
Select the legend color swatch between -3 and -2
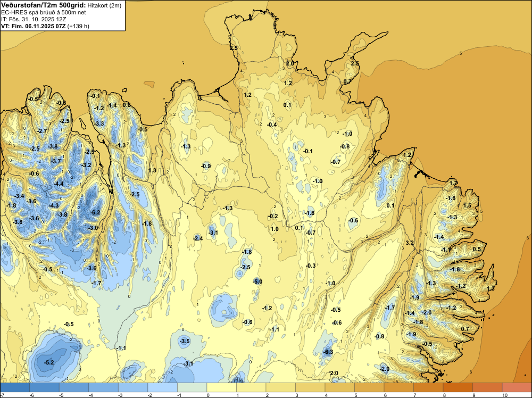[133, 387]
